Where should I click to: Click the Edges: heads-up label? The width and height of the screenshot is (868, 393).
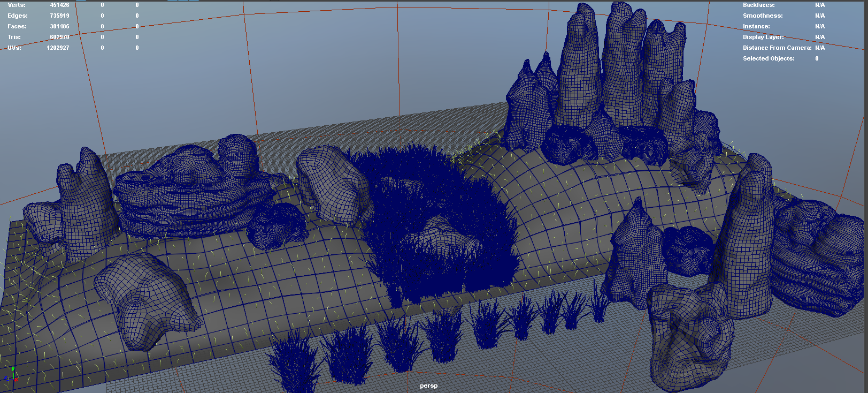point(18,16)
